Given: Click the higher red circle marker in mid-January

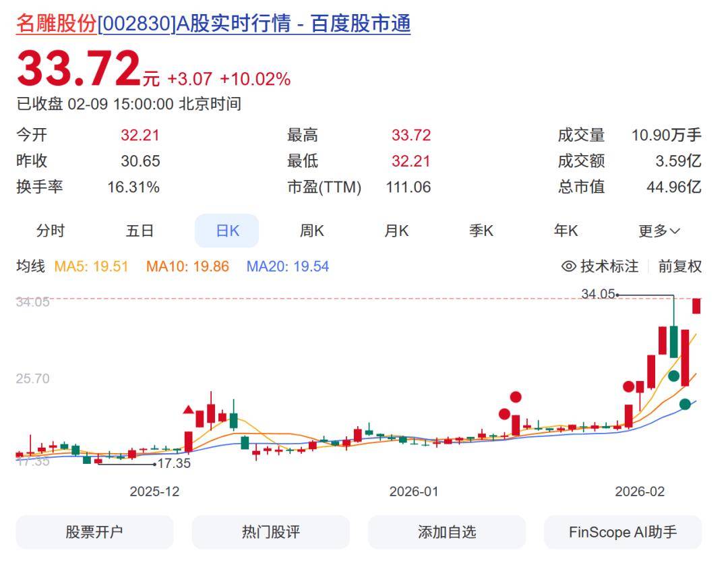Looking at the screenshot, I should point(516,397).
